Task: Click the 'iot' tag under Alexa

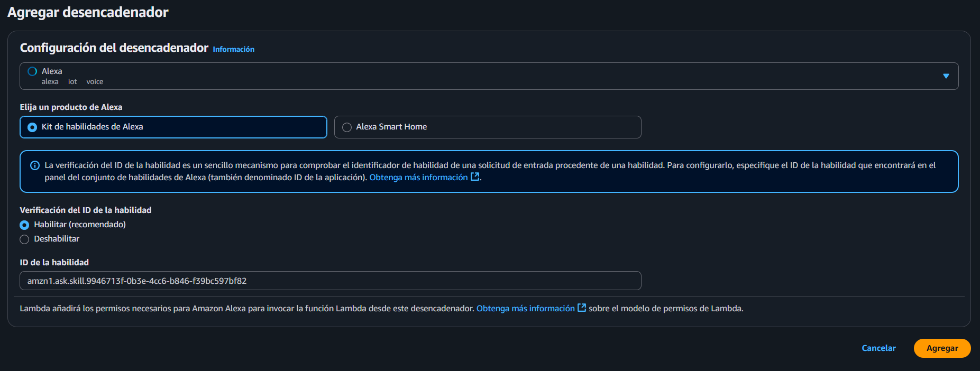Action: point(72,82)
